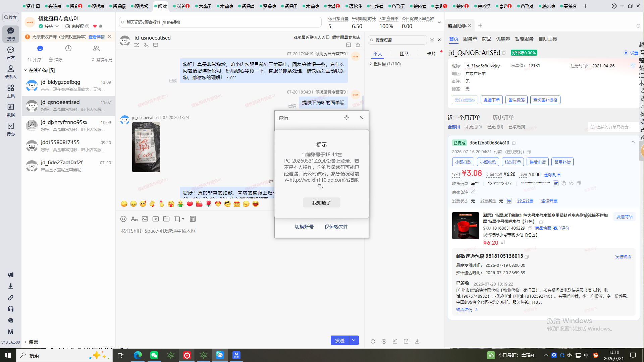Click the phone call icon in chat header
Viewport: 644px width, 362px height.
click(146, 45)
